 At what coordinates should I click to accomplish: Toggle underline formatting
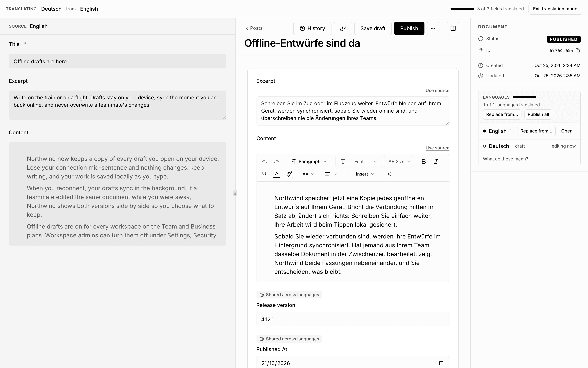coord(264,174)
